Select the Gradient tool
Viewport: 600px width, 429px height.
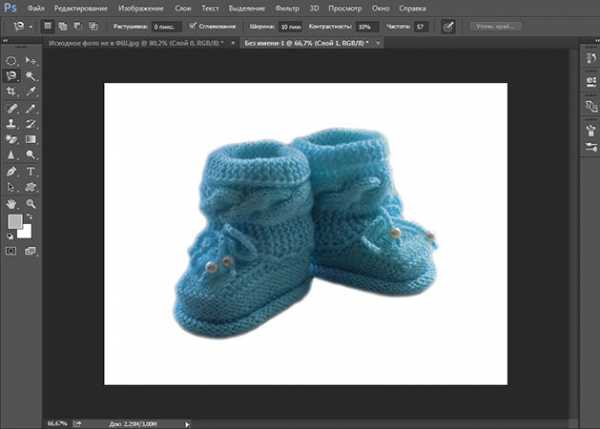[x=30, y=139]
